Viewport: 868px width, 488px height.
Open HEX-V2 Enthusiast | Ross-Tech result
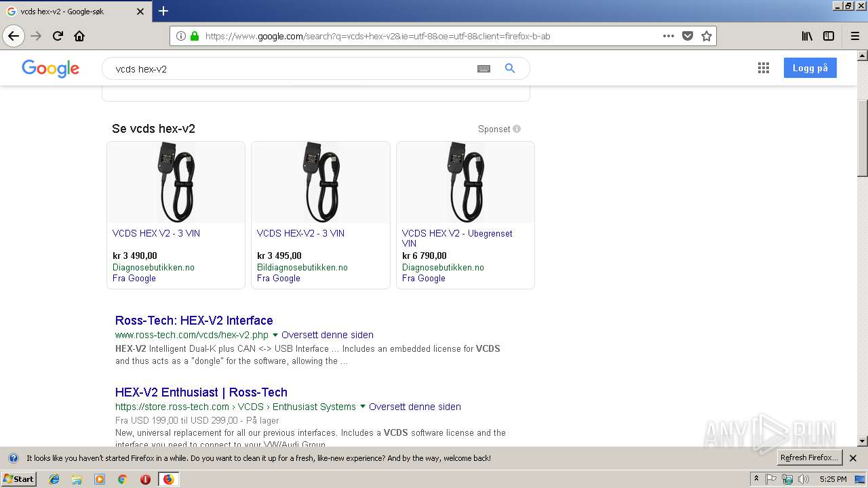coord(201,392)
